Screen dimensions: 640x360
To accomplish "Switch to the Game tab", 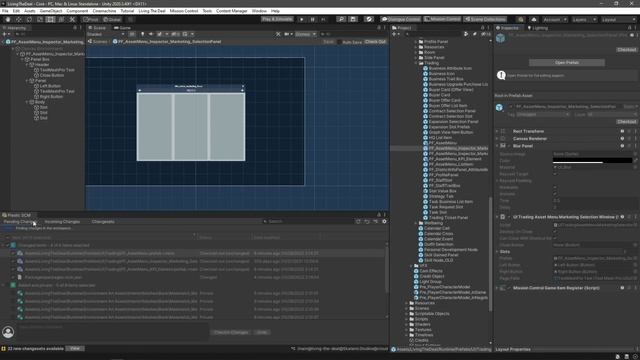I will tap(122, 28).
